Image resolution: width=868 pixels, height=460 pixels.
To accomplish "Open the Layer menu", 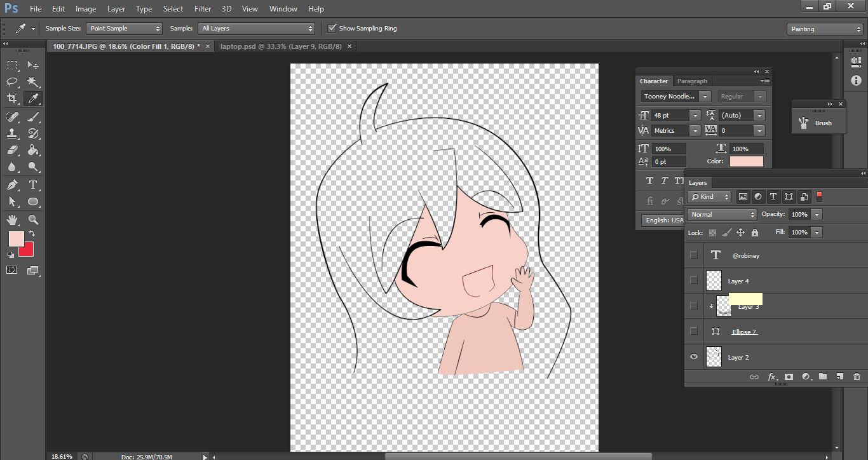I will 116,9.
